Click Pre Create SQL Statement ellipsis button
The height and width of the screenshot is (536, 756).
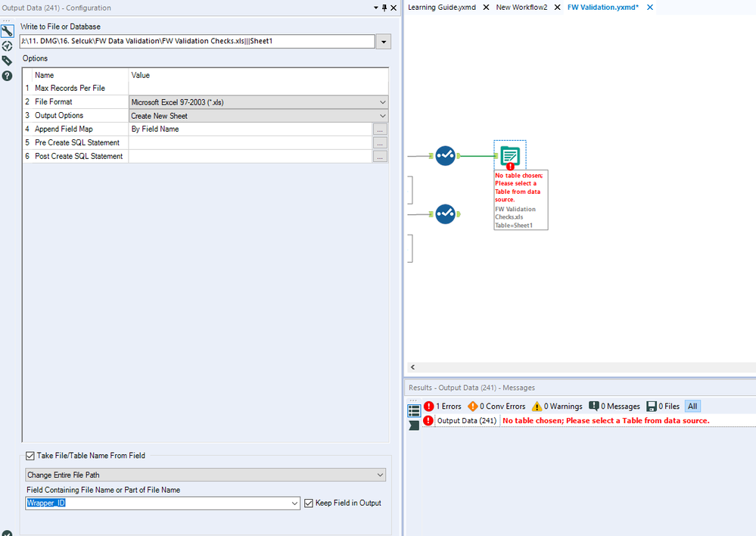click(380, 143)
